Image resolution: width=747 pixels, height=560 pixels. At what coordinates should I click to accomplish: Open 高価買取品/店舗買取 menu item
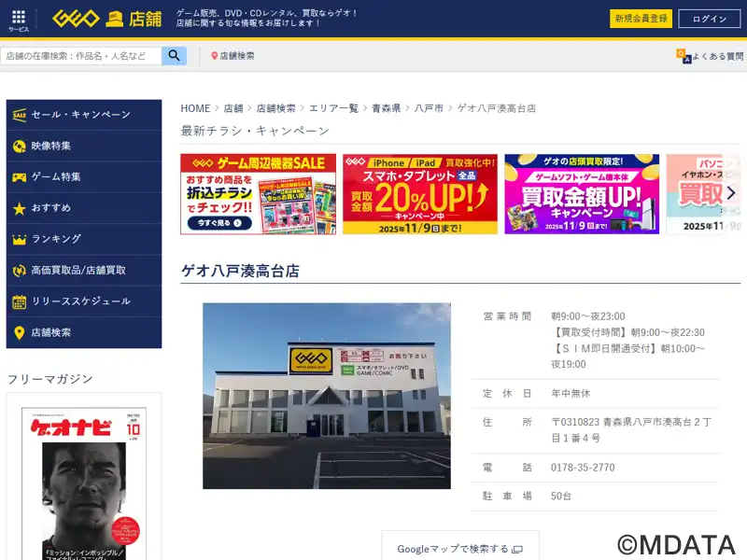[84, 271]
